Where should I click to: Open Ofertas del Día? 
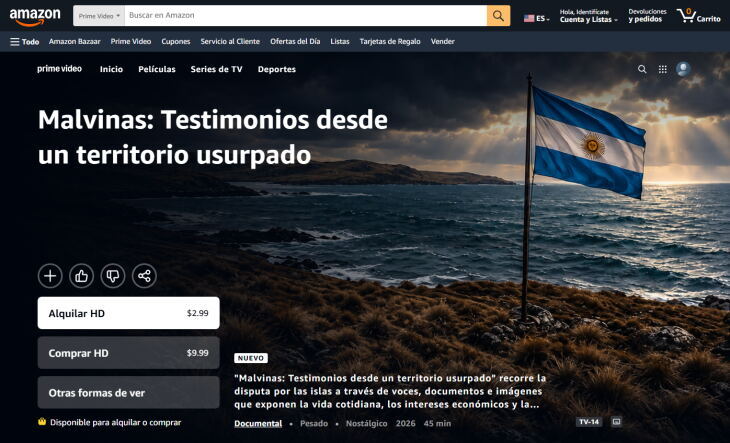295,41
